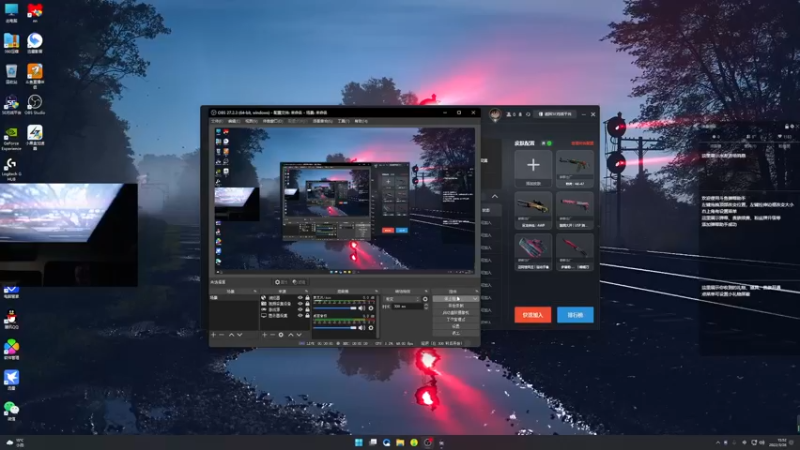The height and width of the screenshot is (450, 800).
Task: Open the This PC desktop icon
Action: (11, 12)
